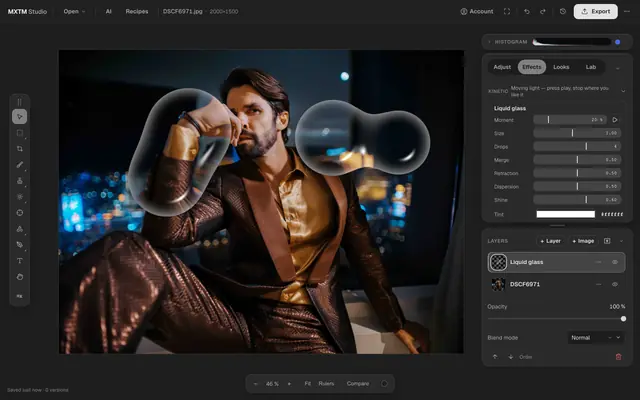This screenshot has height=400, width=640.
Task: Open the AI menu
Action: click(109, 11)
